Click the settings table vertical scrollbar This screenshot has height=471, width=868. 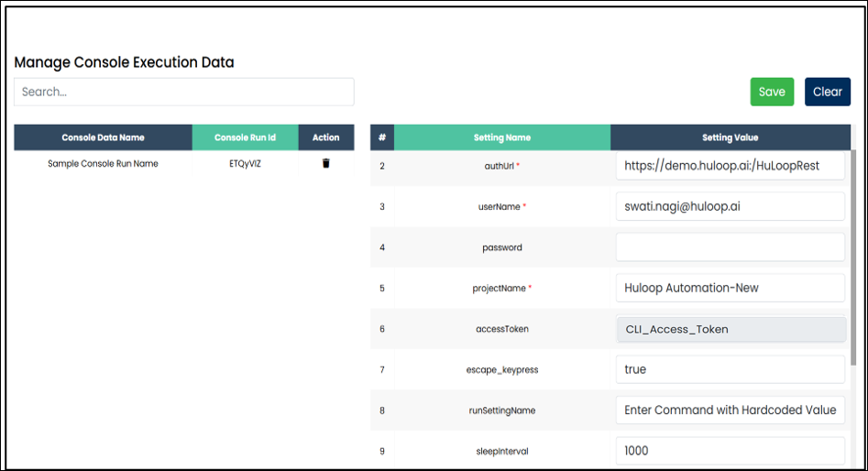pyautogui.click(x=854, y=257)
